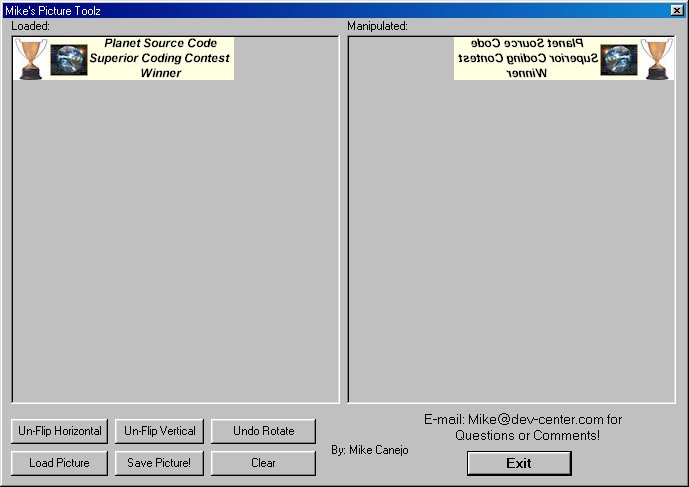Close the Mike's Picture Toolz window
This screenshot has width=689, height=487.
(676, 10)
